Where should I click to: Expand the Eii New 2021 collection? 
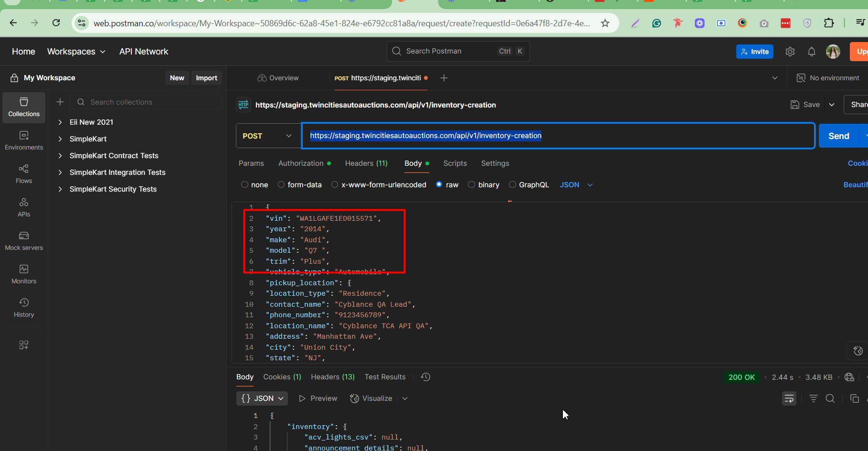click(x=60, y=122)
